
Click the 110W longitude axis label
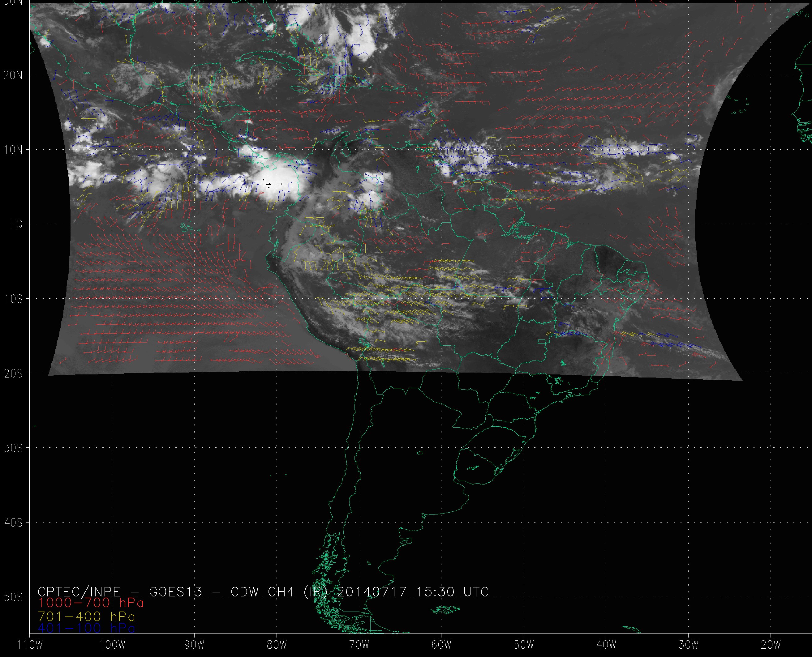[x=30, y=645]
